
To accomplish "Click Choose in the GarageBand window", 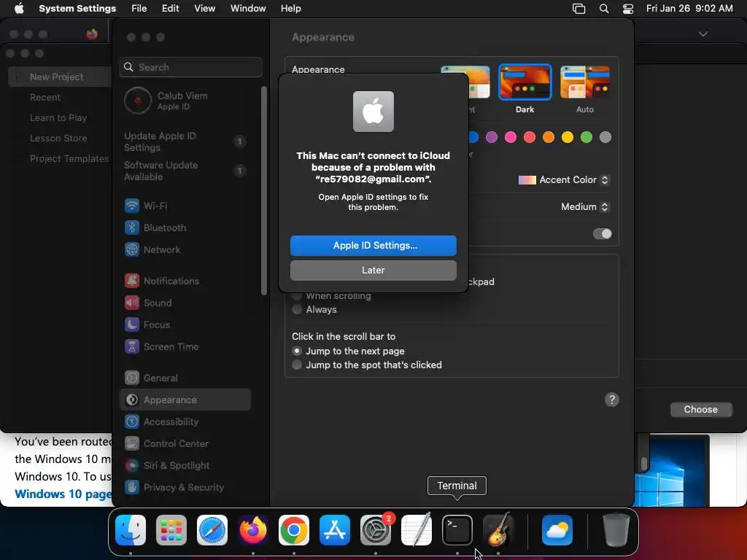I will coord(700,410).
